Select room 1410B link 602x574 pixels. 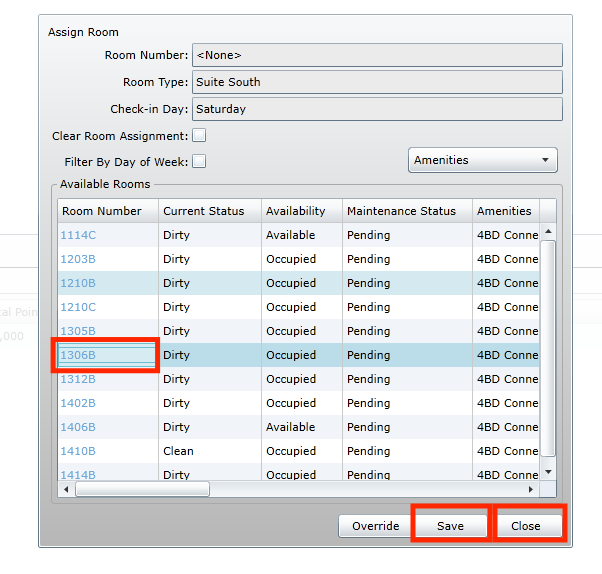point(78,451)
